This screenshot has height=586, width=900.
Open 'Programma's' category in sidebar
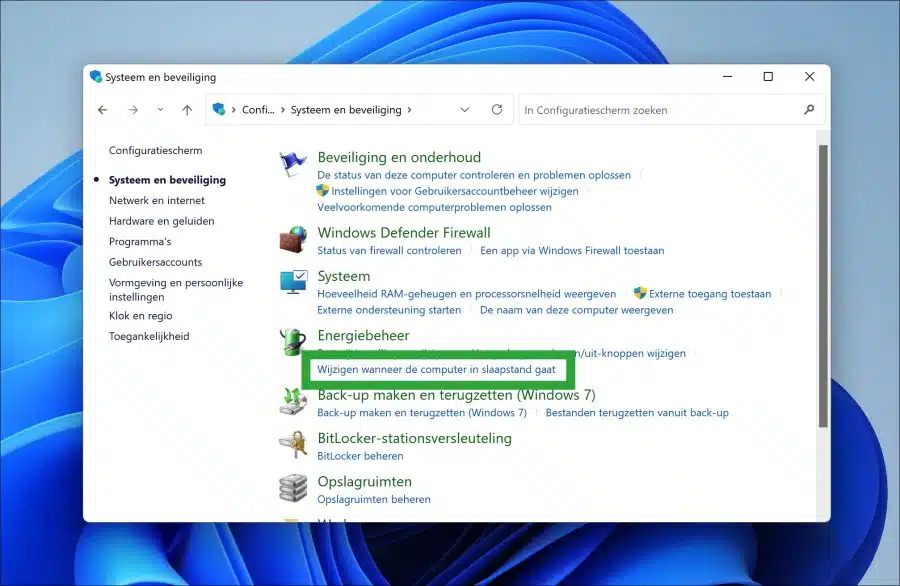(140, 242)
